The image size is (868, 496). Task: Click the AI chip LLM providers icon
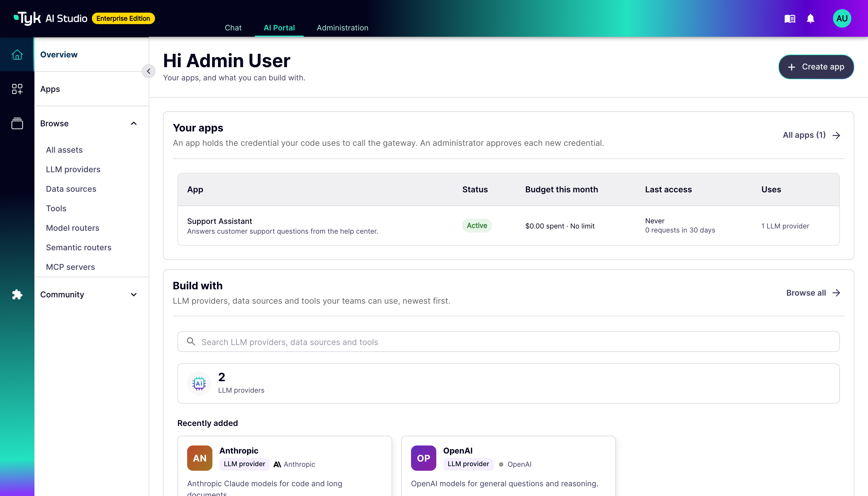(199, 383)
